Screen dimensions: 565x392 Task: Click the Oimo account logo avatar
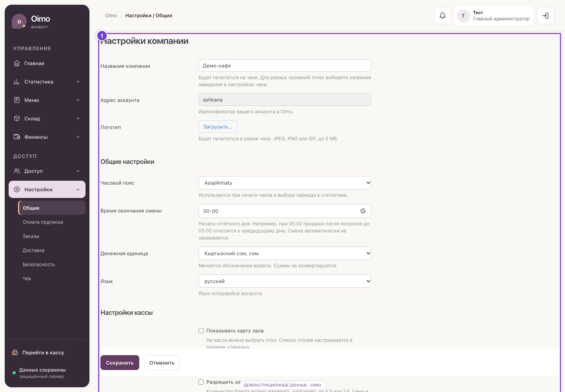click(x=19, y=22)
